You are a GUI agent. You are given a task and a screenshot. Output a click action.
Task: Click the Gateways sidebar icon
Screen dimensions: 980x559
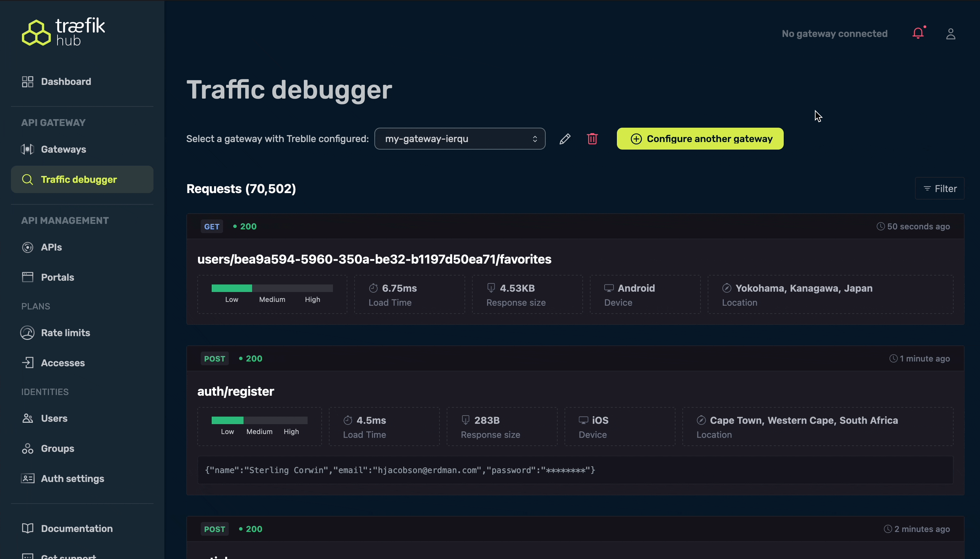pyautogui.click(x=28, y=149)
